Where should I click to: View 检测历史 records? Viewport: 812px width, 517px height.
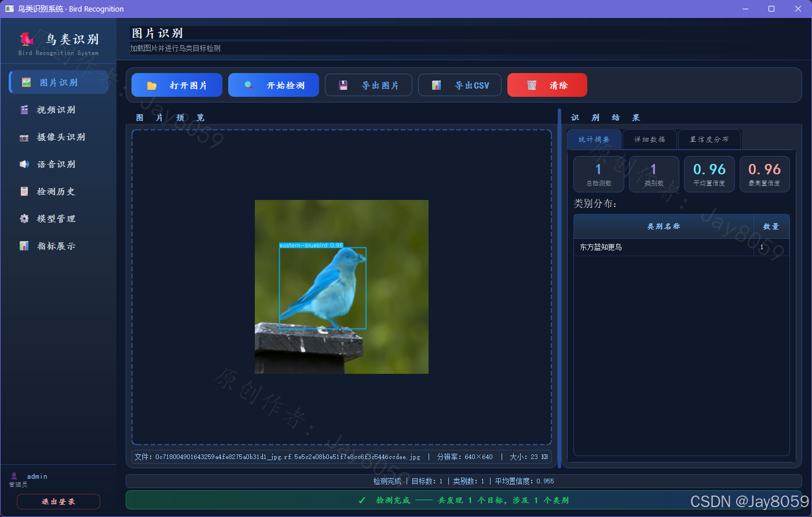pyautogui.click(x=58, y=191)
